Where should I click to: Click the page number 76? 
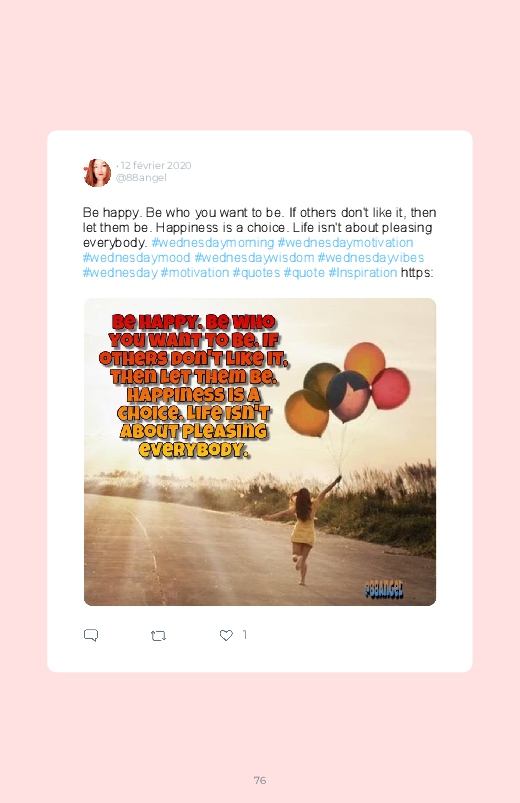point(260,780)
